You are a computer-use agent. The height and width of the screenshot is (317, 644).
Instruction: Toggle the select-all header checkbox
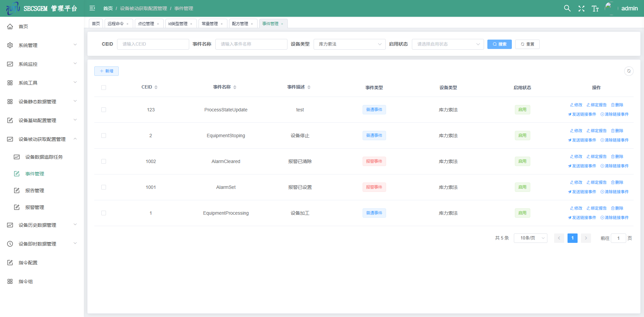click(104, 88)
